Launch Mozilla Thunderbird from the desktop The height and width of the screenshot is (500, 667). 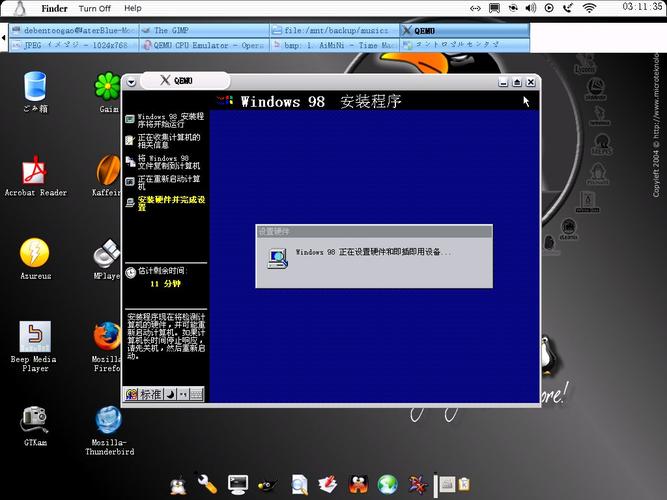tap(108, 420)
